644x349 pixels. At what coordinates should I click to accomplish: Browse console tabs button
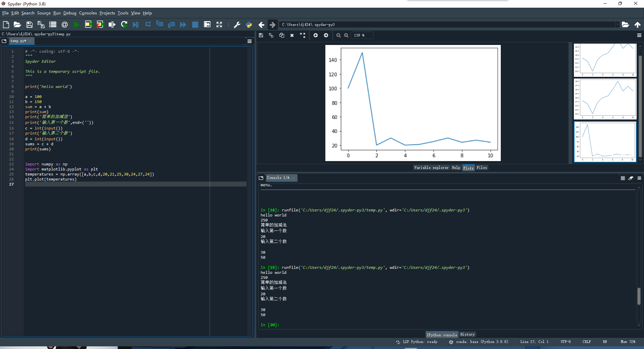click(x=261, y=178)
